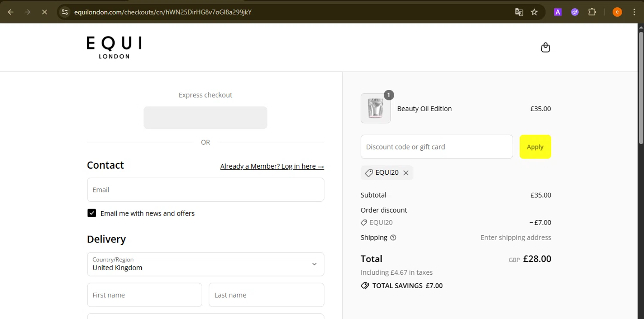Click Already a Member? Log in here link
644x319 pixels.
point(272,166)
